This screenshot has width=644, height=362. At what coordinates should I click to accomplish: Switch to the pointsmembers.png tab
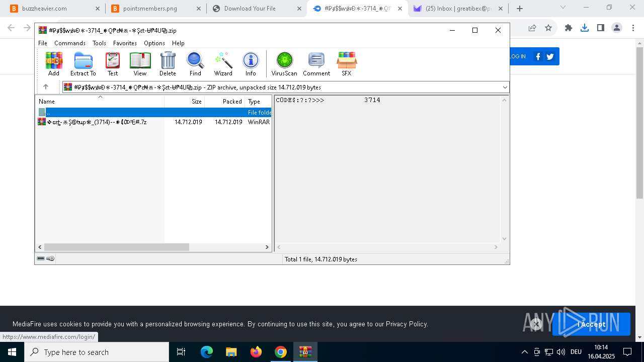tap(155, 9)
